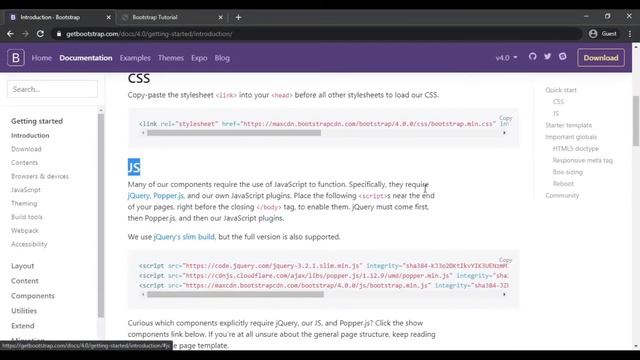Jump to Community in contents

coord(562,196)
